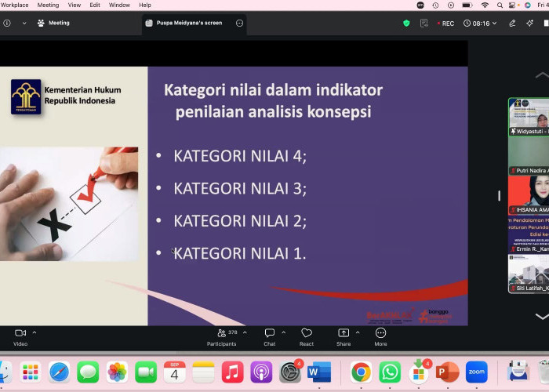Click the gallery panel collapse handle

tap(500, 196)
